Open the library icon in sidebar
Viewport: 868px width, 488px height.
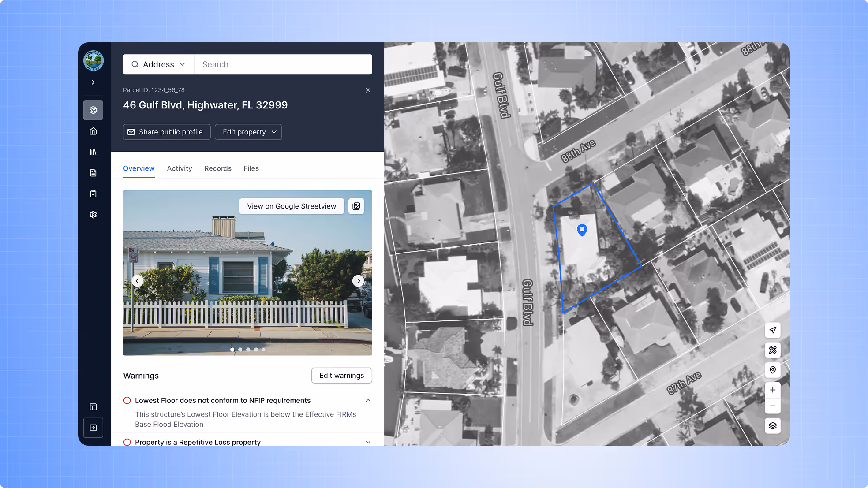point(93,152)
